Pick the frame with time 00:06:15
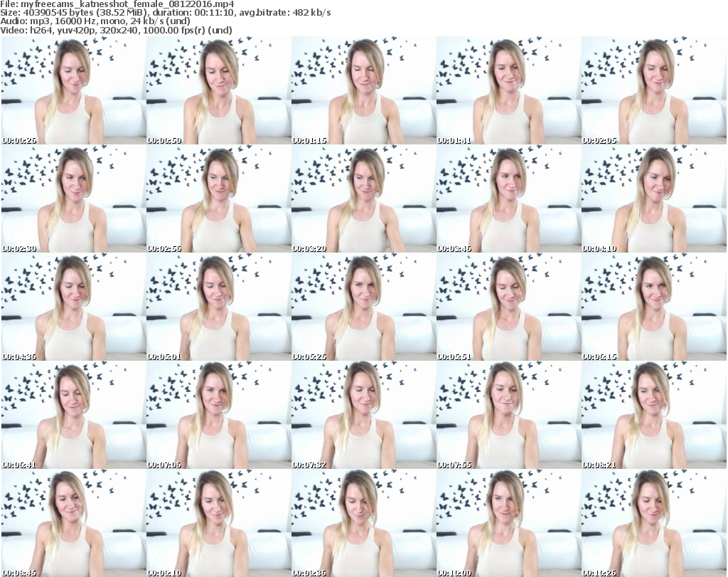728x577 pixels. click(654, 307)
